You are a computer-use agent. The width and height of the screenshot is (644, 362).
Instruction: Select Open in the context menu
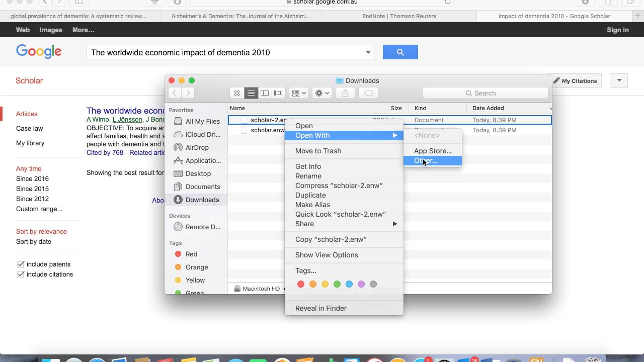(344, 126)
